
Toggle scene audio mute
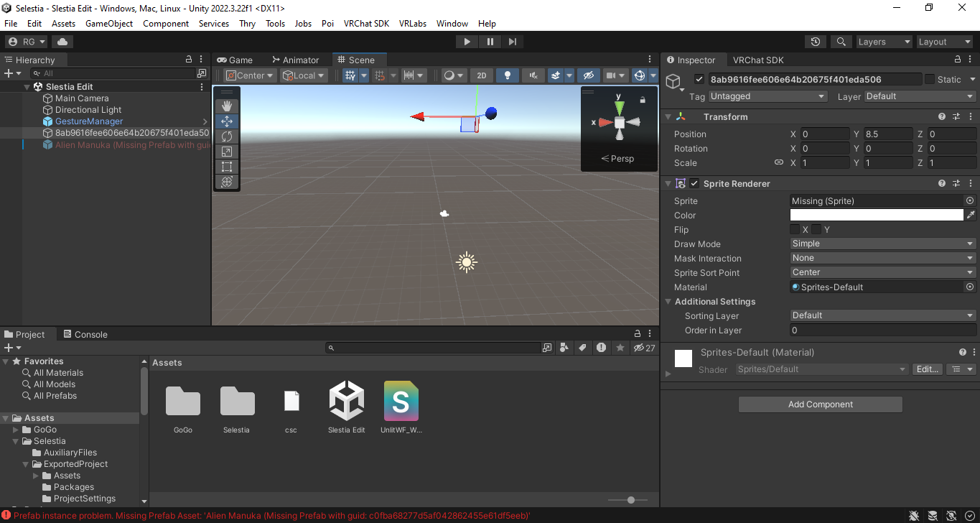[533, 75]
